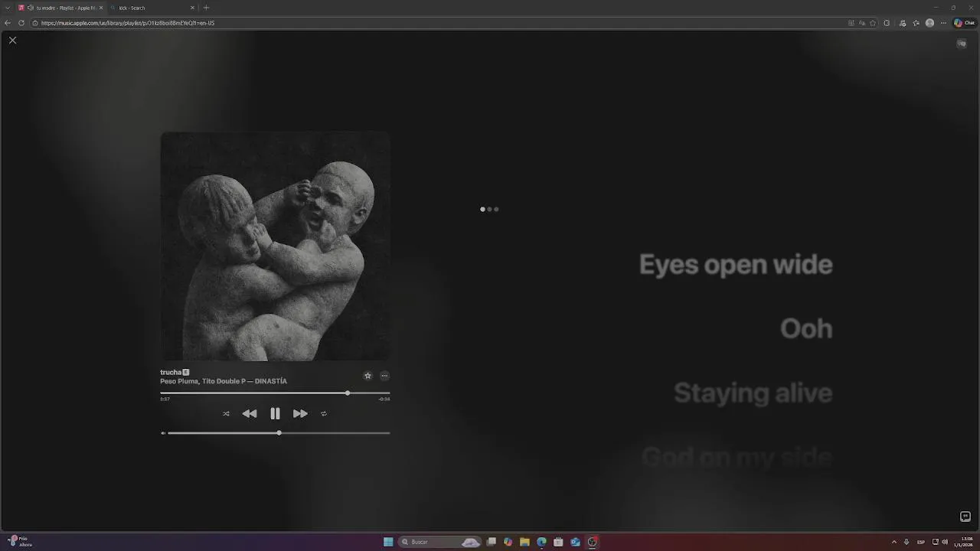This screenshot has width=980, height=551.
Task: Favorite the song with the star icon
Action: (x=367, y=376)
